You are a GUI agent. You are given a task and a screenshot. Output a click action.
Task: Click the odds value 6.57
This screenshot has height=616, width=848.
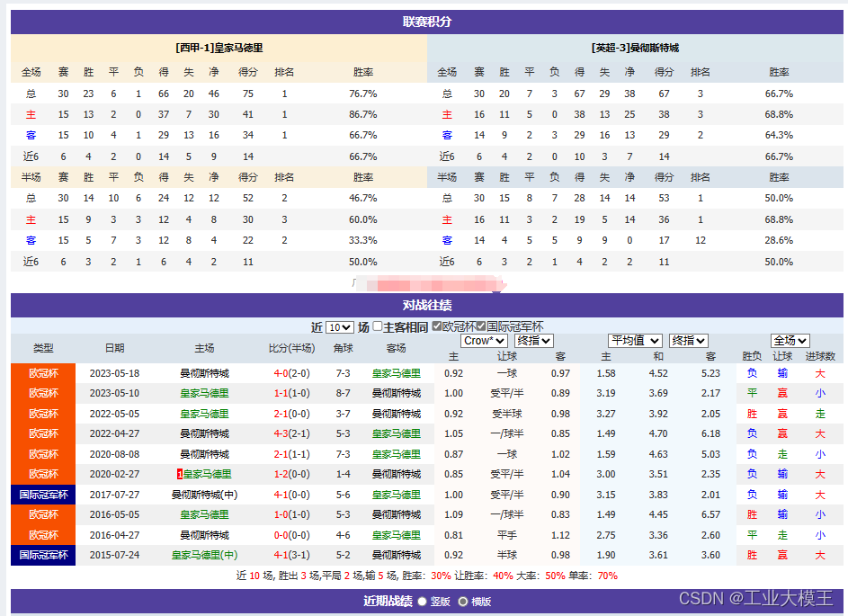pyautogui.click(x=710, y=514)
